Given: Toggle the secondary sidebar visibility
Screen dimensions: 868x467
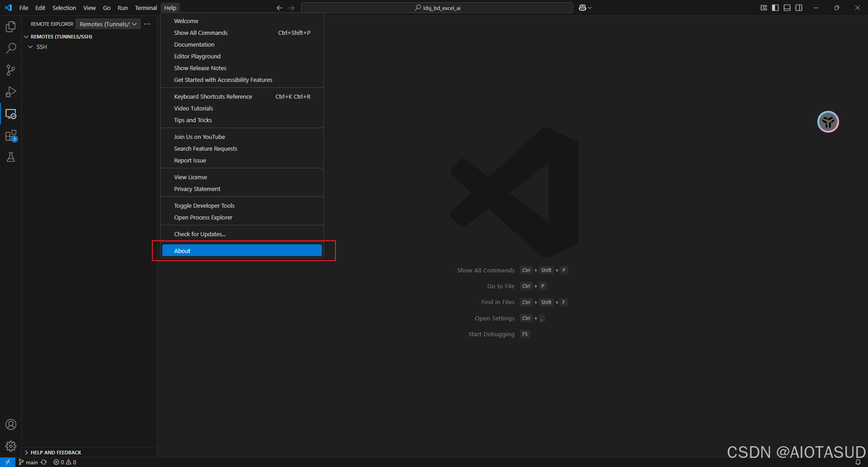Looking at the screenshot, I should coord(799,8).
